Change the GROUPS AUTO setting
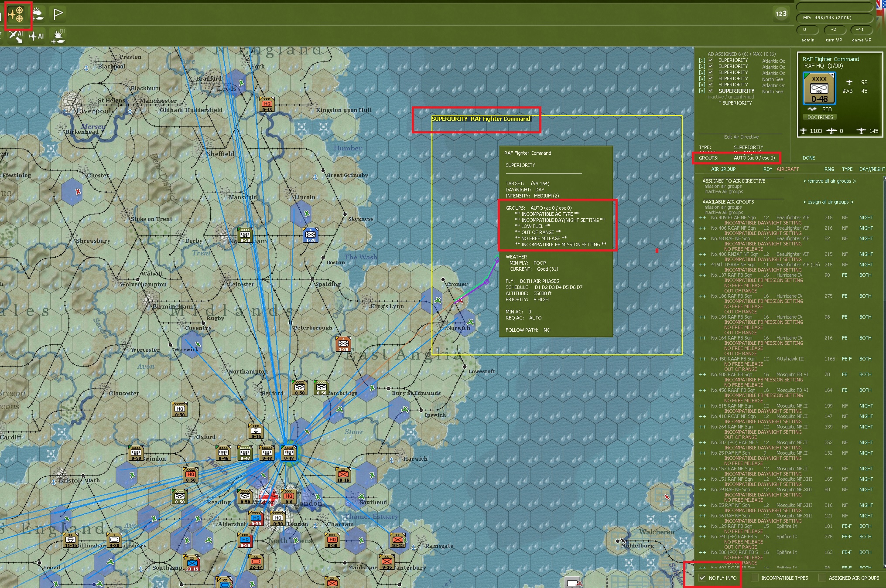Viewport: 886px width, 588px height. 754,158
